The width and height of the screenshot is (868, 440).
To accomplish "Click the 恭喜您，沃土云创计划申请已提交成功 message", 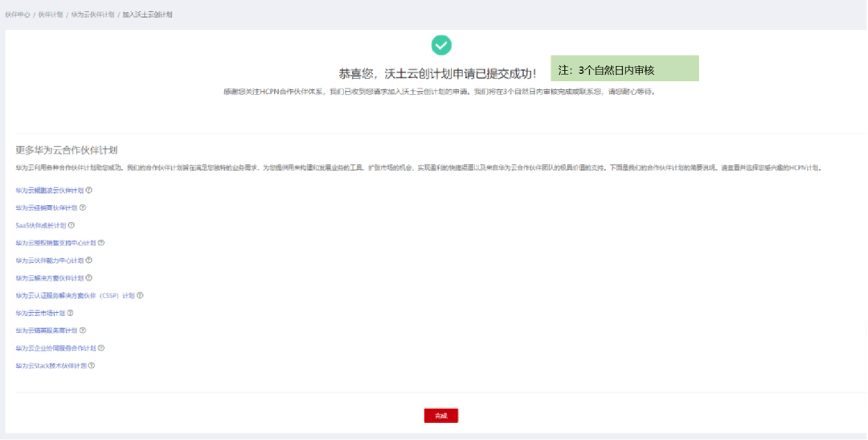I will pos(437,74).
